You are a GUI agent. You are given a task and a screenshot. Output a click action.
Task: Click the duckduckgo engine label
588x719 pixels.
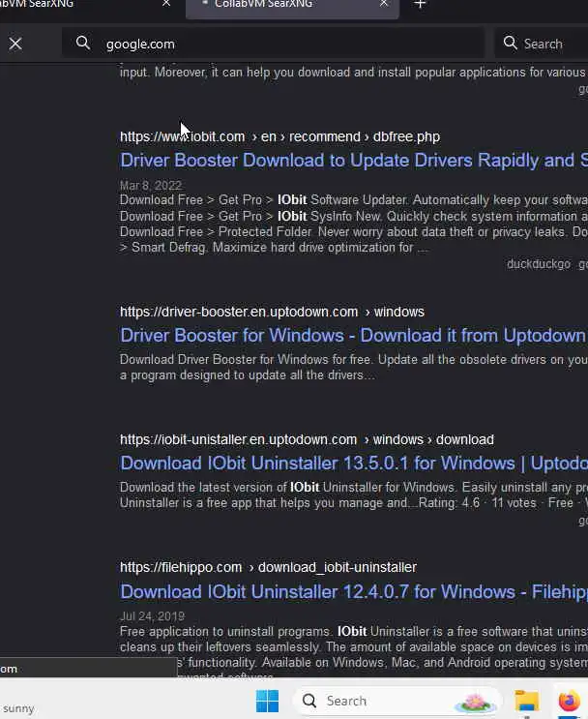point(539,264)
